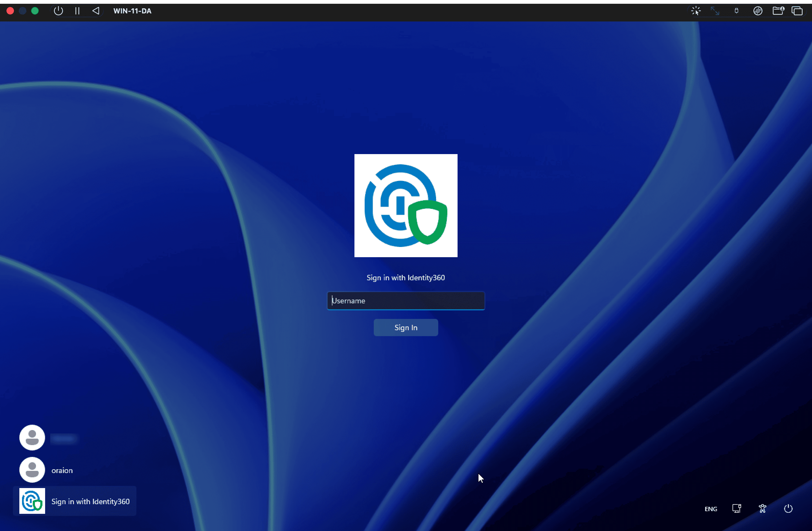Open the network connection icon
This screenshot has width=812, height=531.
[737, 509]
